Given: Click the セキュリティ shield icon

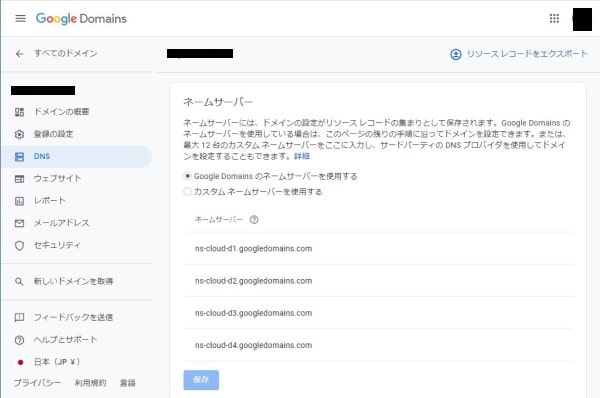Looking at the screenshot, I should [x=19, y=246].
